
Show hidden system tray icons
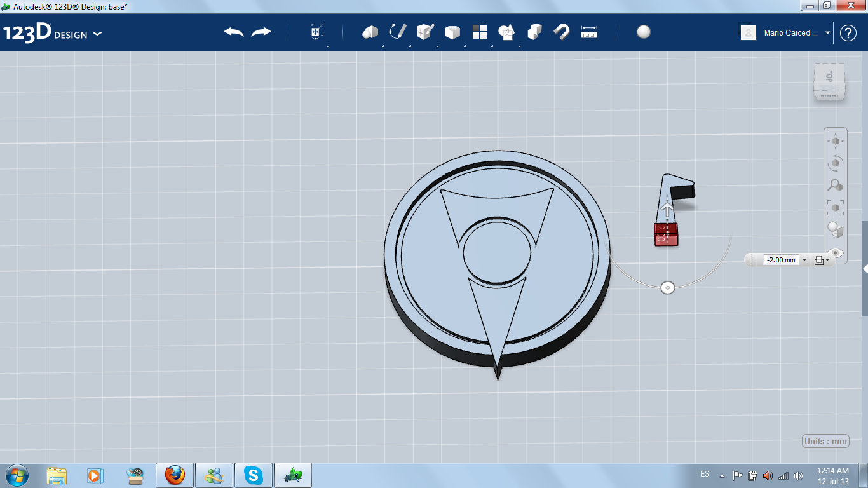tap(722, 475)
